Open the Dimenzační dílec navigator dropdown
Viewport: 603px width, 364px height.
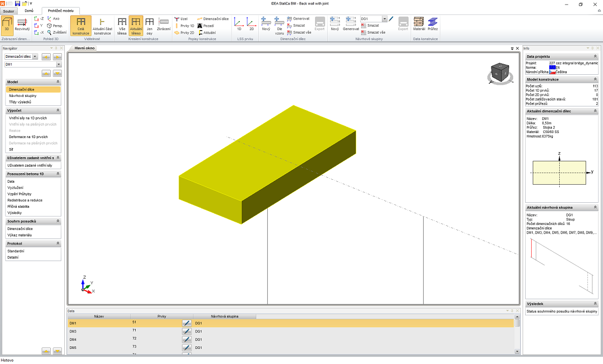35,57
